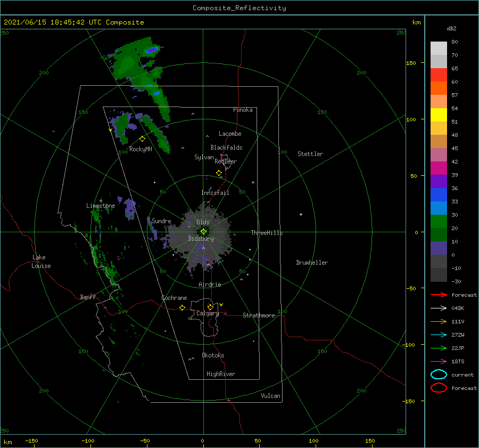
Task: Select the Strathmore label
Action: click(259, 315)
